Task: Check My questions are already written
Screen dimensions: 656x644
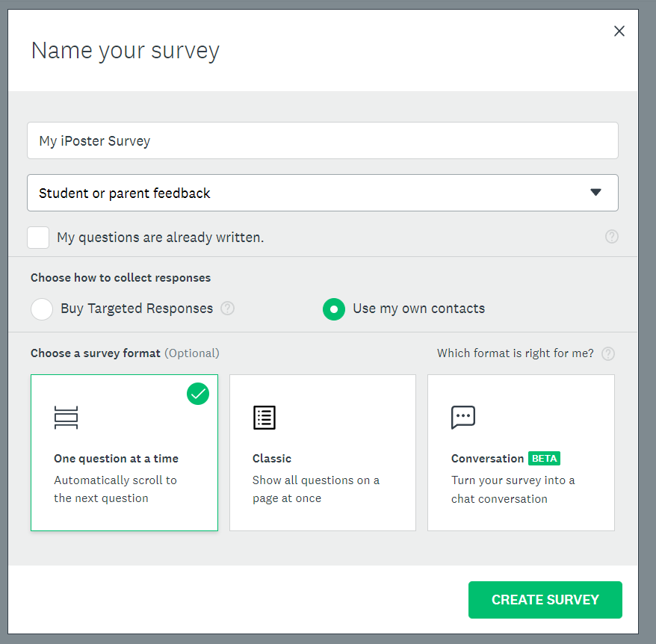Action: [38, 238]
